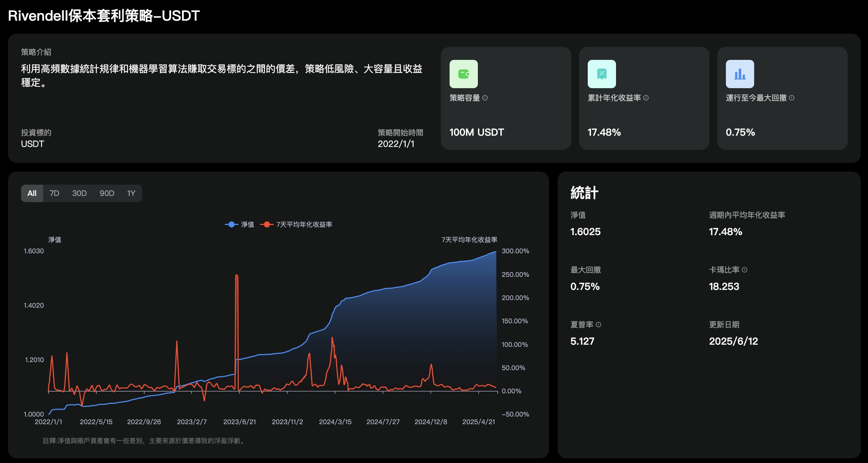
Task: Click the 投資標的 USDT value
Action: 33,144
